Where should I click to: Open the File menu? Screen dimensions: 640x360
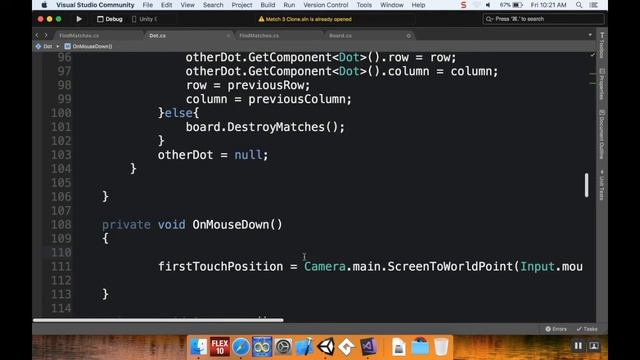click(x=148, y=5)
